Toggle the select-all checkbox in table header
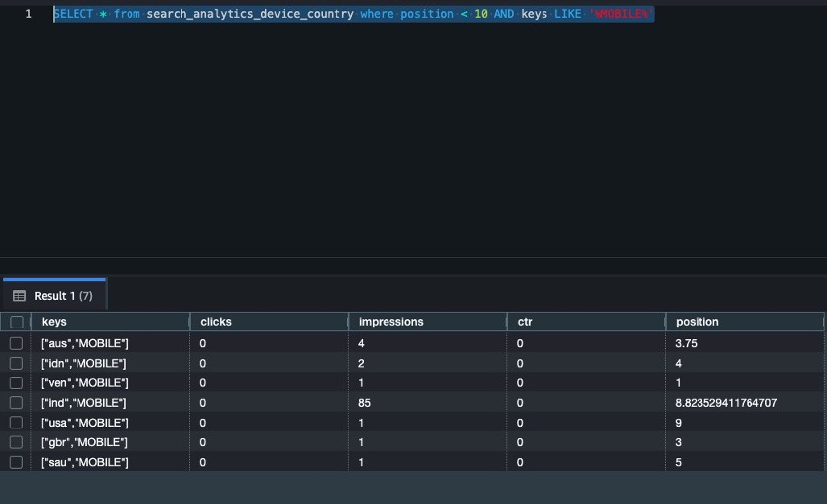This screenshot has width=828, height=504. 16,322
